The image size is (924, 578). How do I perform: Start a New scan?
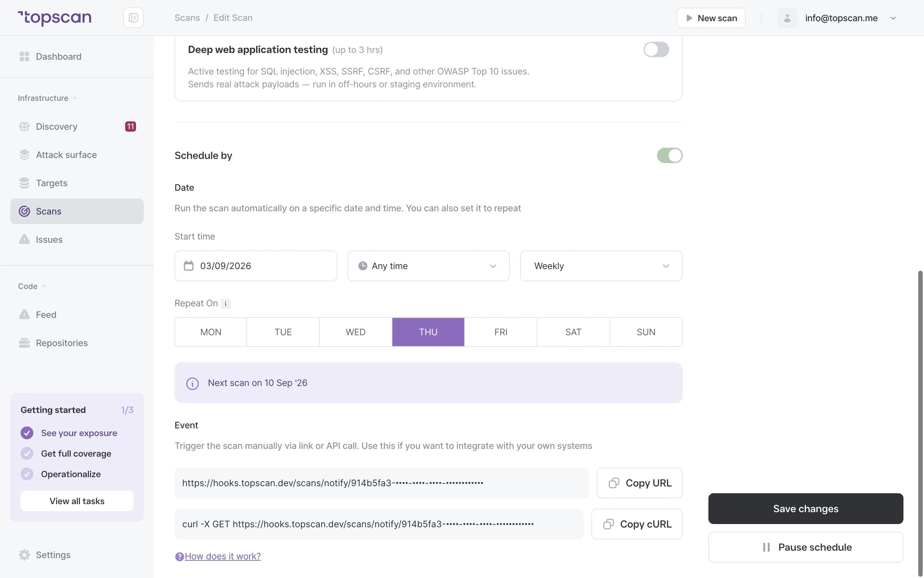pyautogui.click(x=711, y=18)
